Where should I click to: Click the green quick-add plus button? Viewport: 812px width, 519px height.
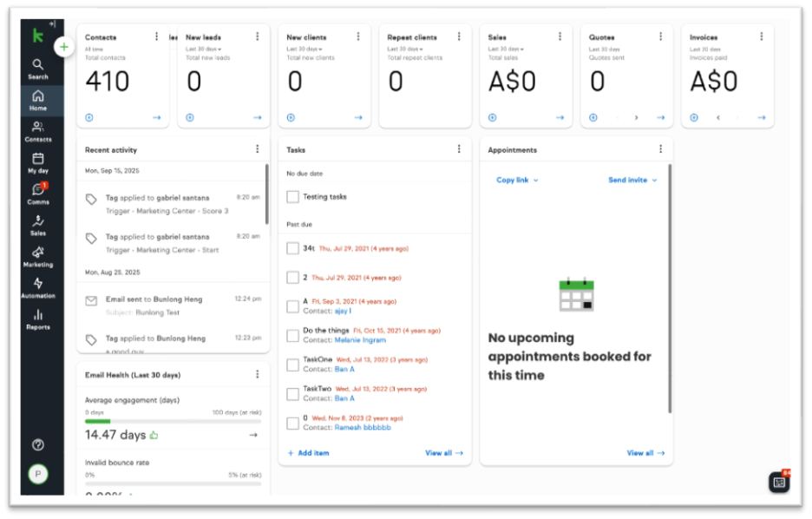pos(64,46)
